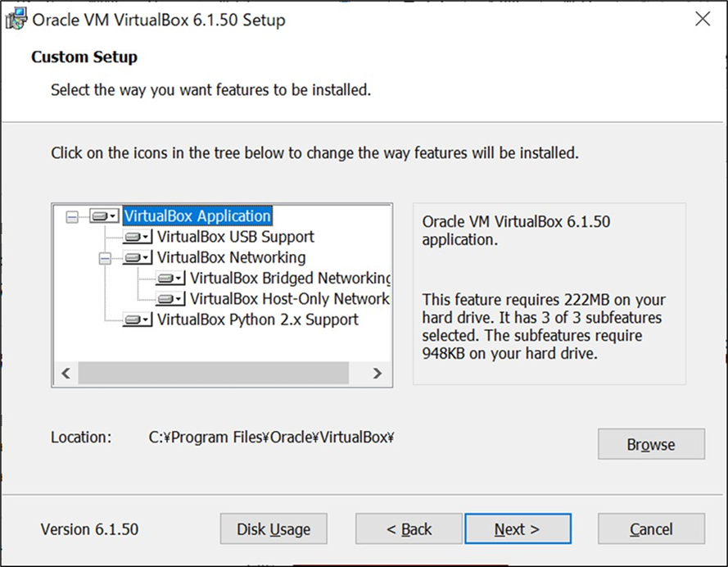Open VirtualBox USB Support feature icon dropdown

(138, 237)
